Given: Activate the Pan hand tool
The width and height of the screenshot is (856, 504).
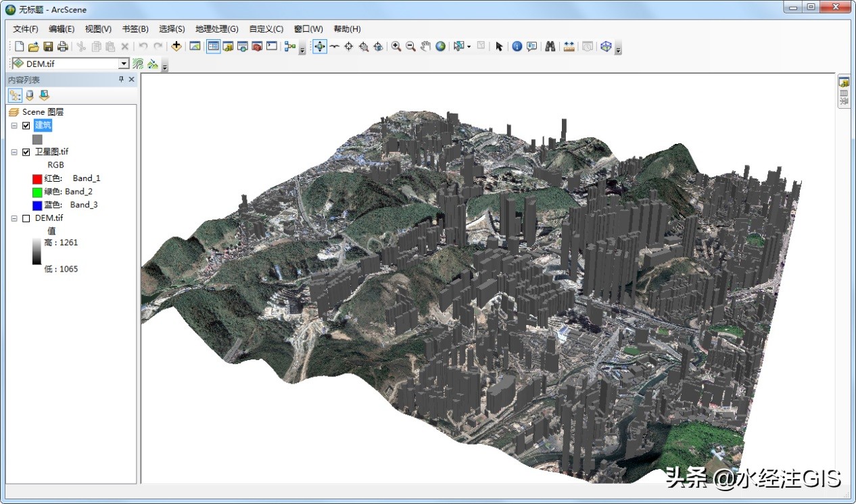Looking at the screenshot, I should point(425,47).
